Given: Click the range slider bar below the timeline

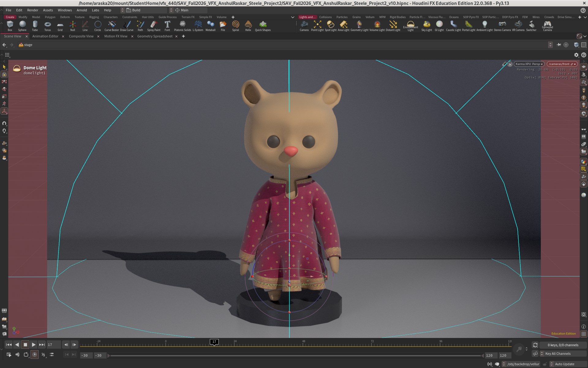Looking at the screenshot, I should (x=296, y=355).
